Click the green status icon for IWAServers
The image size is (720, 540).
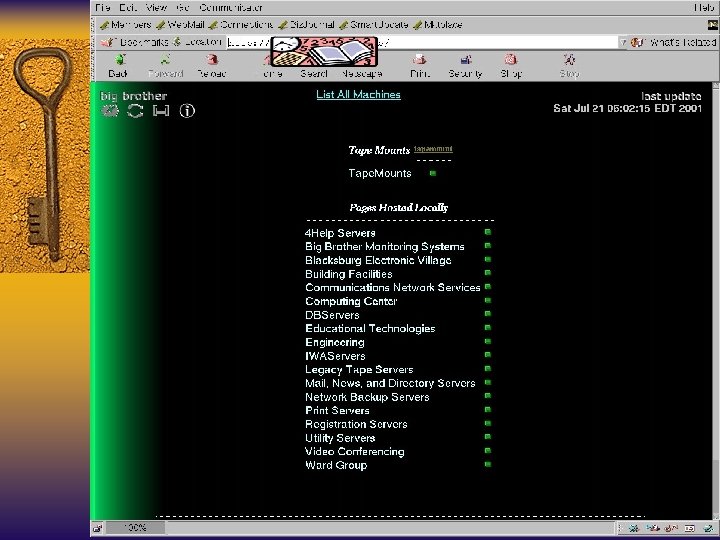(x=488, y=355)
